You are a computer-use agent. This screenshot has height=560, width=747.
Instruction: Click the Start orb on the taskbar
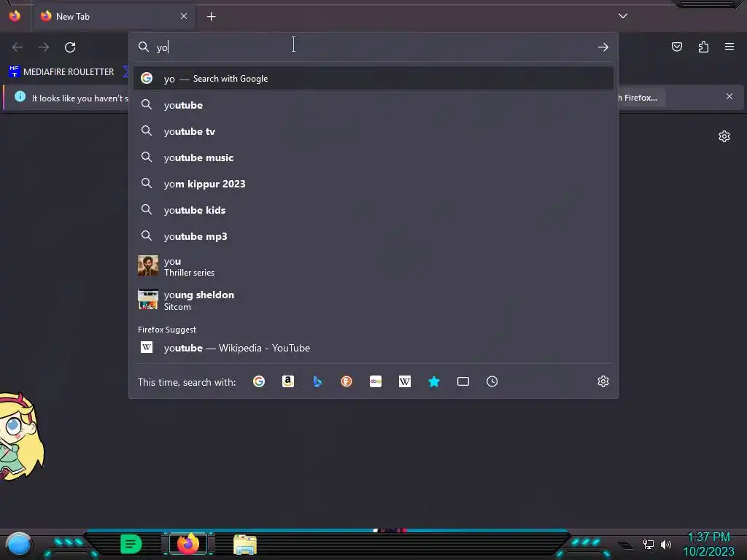coord(18,544)
